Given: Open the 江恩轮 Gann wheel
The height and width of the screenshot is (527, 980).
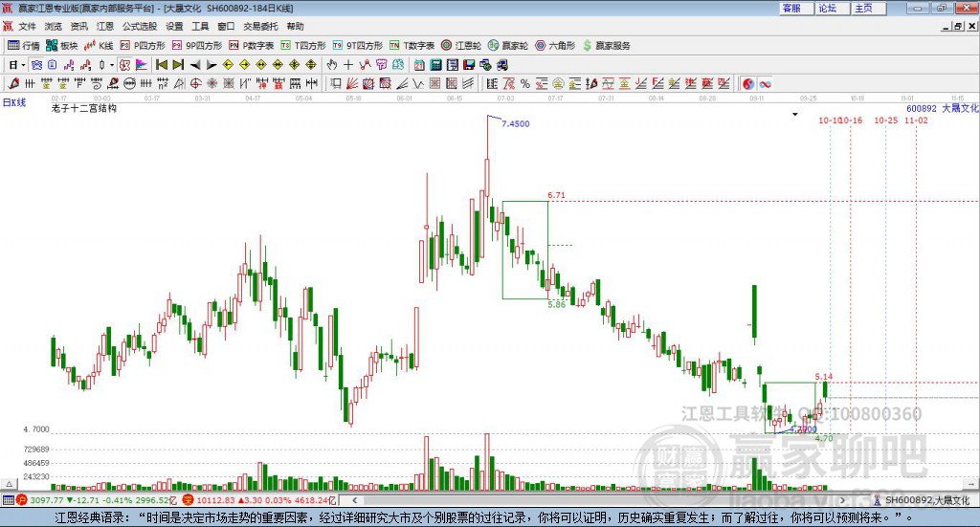Looking at the screenshot, I should click(x=461, y=46).
